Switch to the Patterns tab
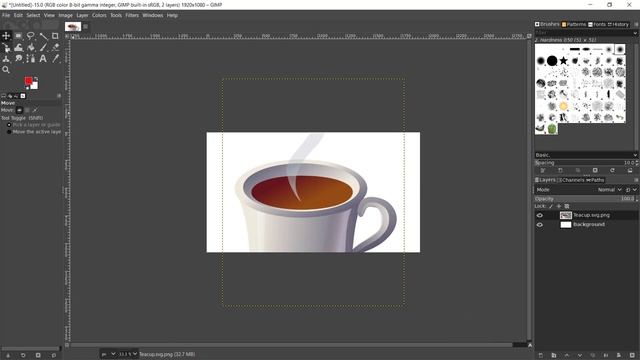 574,24
